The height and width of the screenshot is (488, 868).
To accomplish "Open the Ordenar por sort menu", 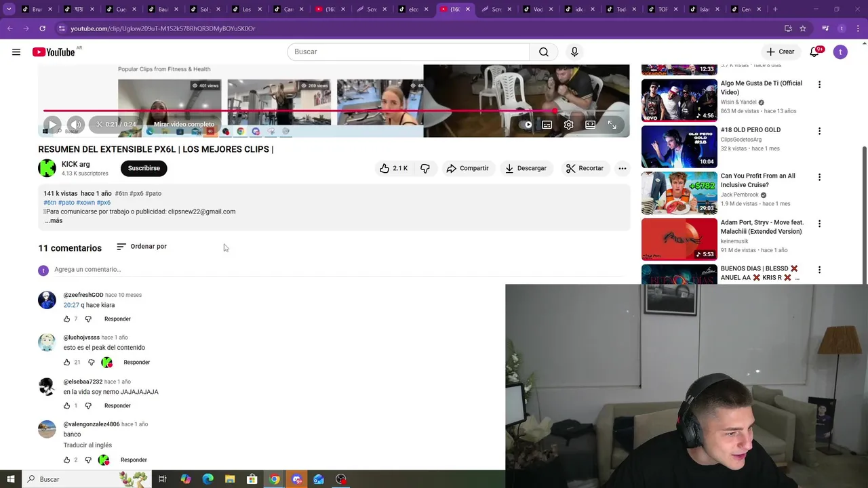I will pos(142,247).
